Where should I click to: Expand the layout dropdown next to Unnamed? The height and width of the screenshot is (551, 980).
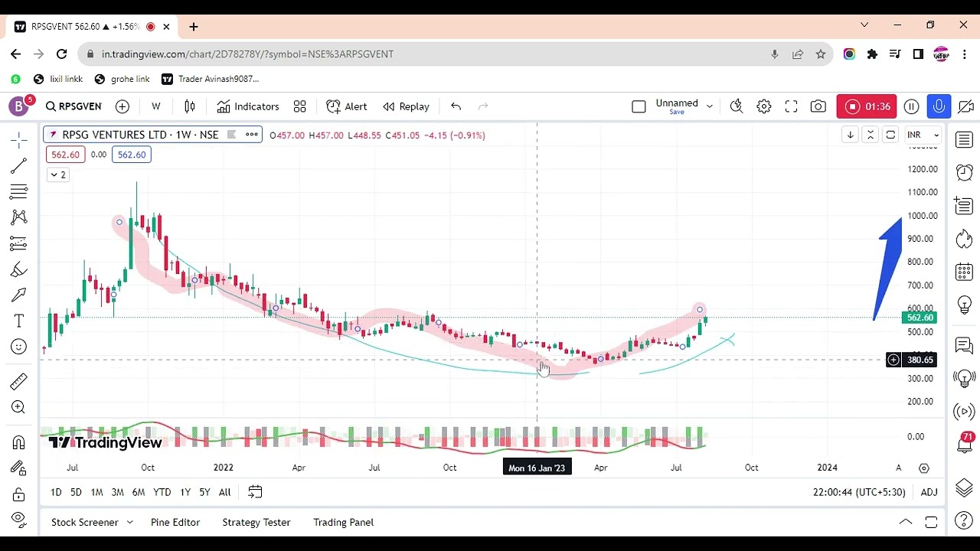[710, 106]
